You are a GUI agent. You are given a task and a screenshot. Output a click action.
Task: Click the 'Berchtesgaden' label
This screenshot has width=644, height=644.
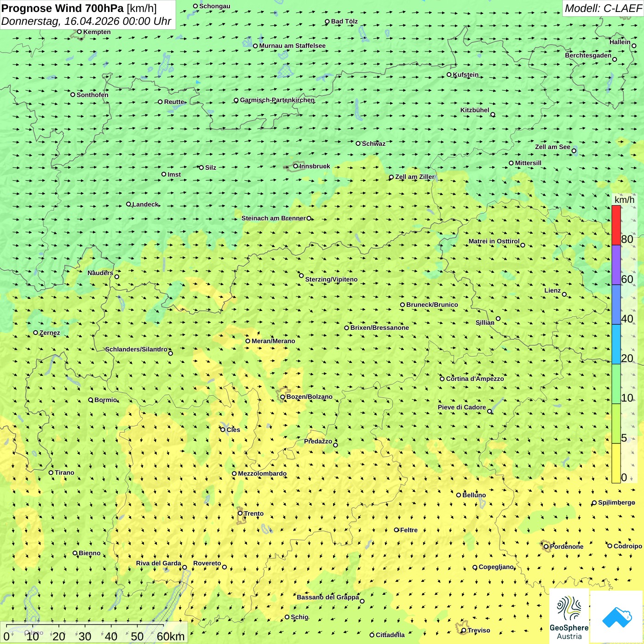tap(588, 55)
